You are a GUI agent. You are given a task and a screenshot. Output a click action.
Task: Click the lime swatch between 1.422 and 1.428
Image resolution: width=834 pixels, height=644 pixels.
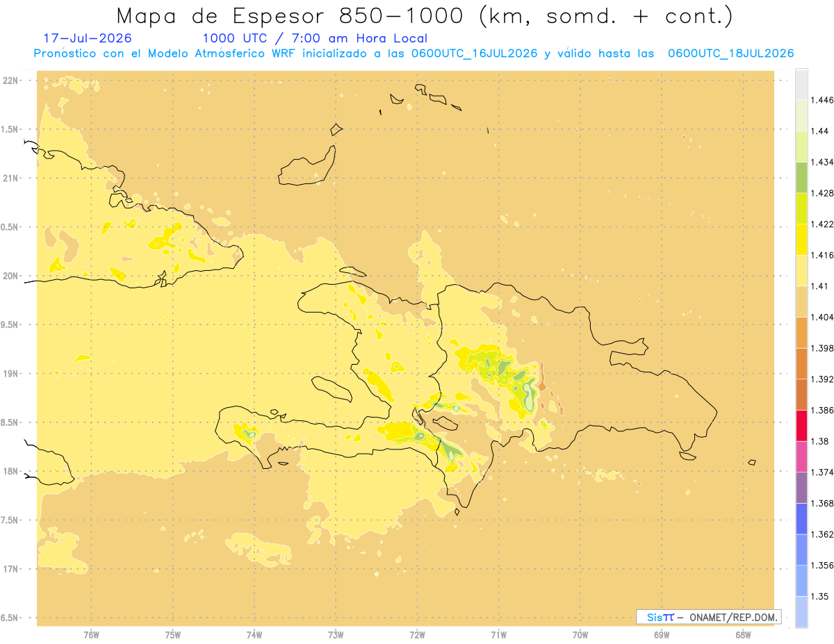801,208
